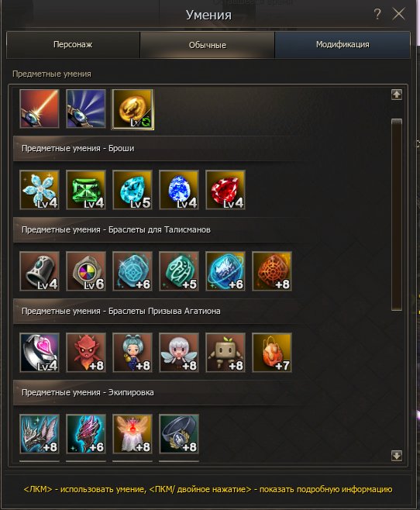
Task: Select the Обычные tab
Action: [208, 45]
